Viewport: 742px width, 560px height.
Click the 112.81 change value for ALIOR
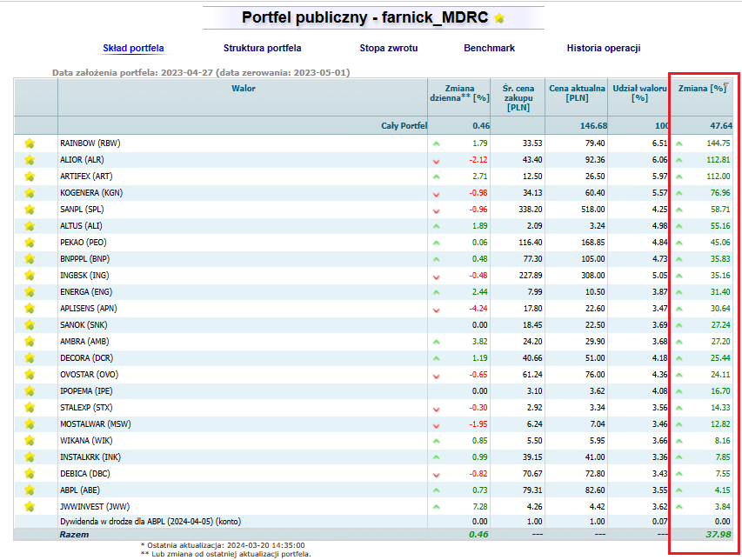pyautogui.click(x=719, y=160)
